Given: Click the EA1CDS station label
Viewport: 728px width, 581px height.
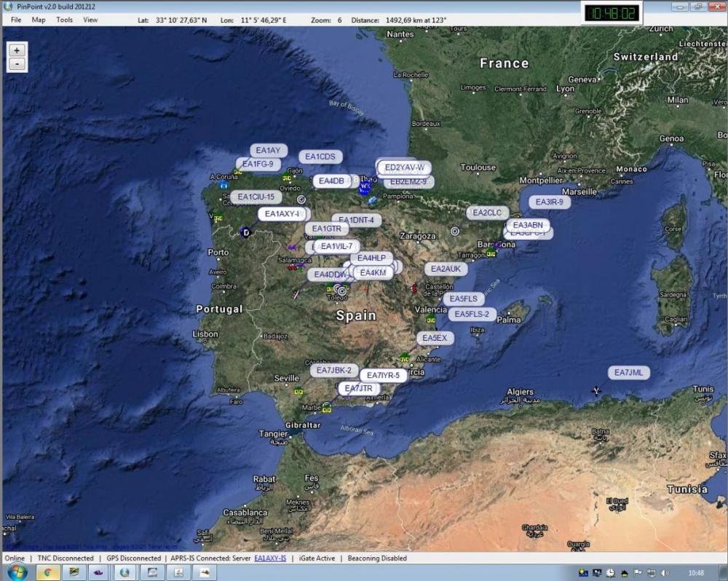Looking at the screenshot, I should [320, 157].
